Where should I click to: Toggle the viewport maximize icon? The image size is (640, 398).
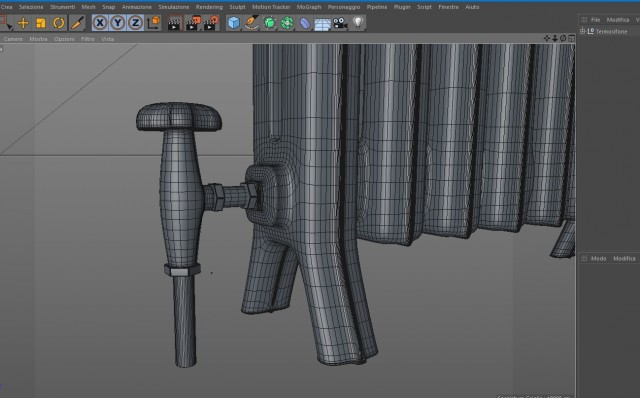pyautogui.click(x=571, y=38)
